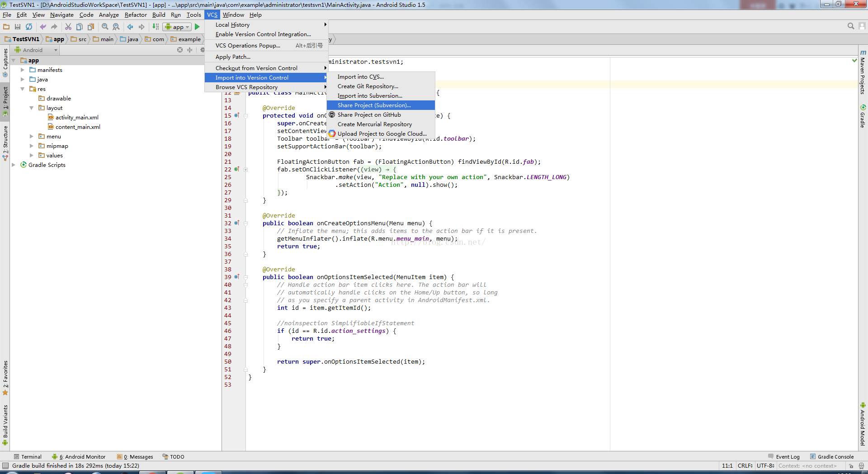Toggle the read-only lock in status bar
868x474 pixels.
(x=851, y=465)
